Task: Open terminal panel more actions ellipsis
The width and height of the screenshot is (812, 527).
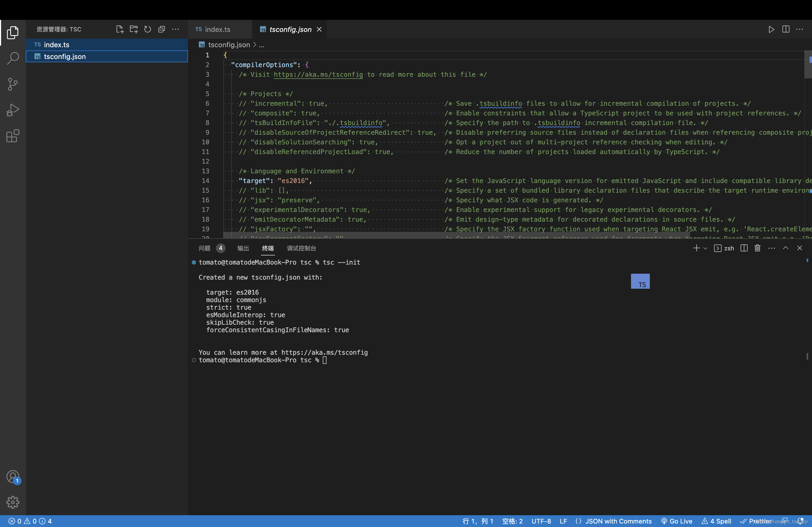Action: point(772,248)
